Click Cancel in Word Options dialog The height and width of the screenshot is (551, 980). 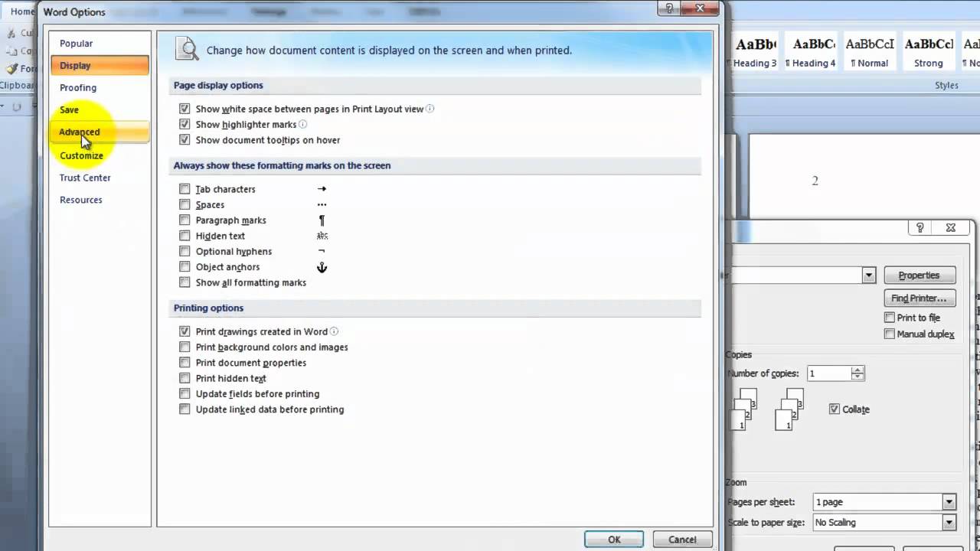coord(682,540)
